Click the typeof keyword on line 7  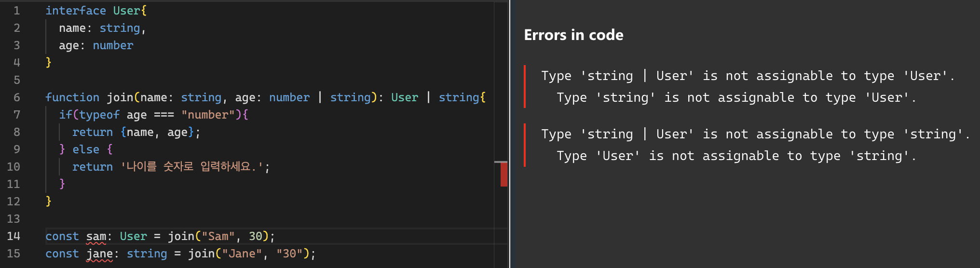[x=99, y=115]
